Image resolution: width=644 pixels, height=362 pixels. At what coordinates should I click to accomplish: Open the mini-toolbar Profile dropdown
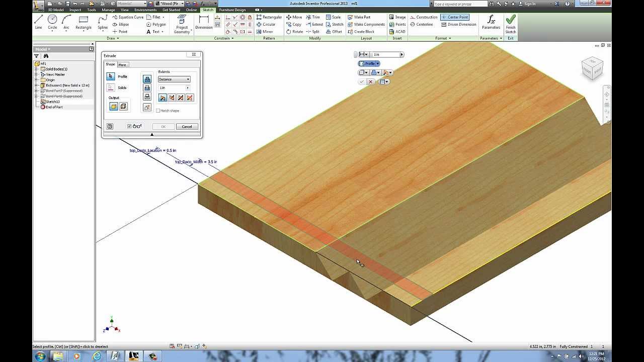pos(377,63)
